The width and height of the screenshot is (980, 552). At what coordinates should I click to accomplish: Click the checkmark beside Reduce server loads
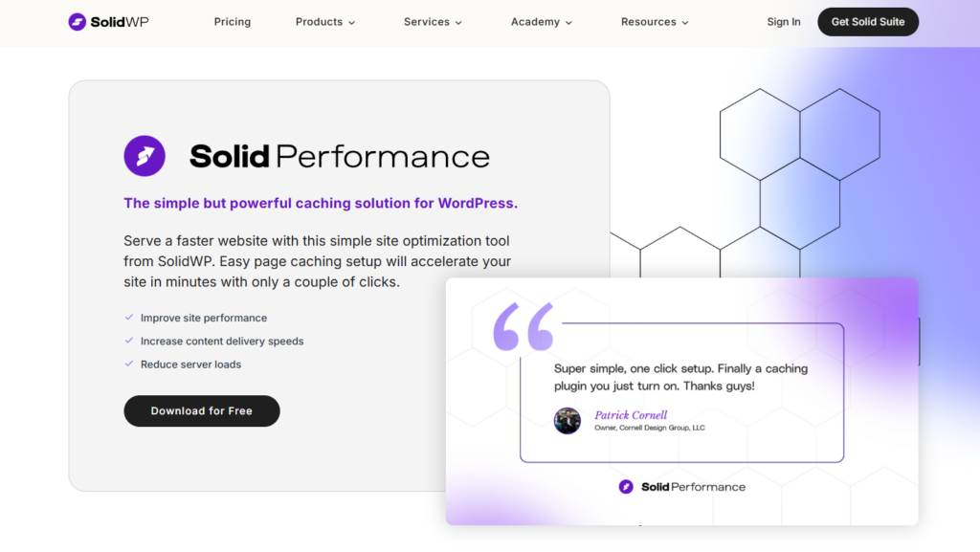coord(129,364)
